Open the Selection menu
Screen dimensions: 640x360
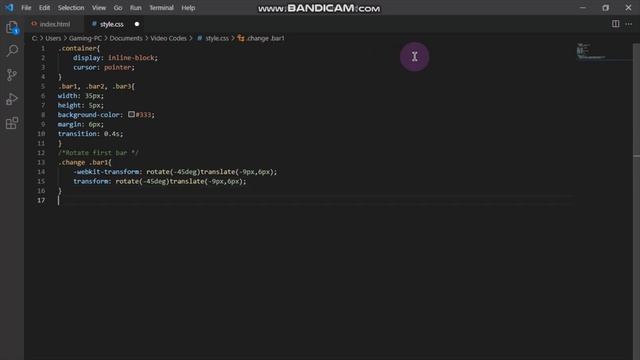[71, 8]
